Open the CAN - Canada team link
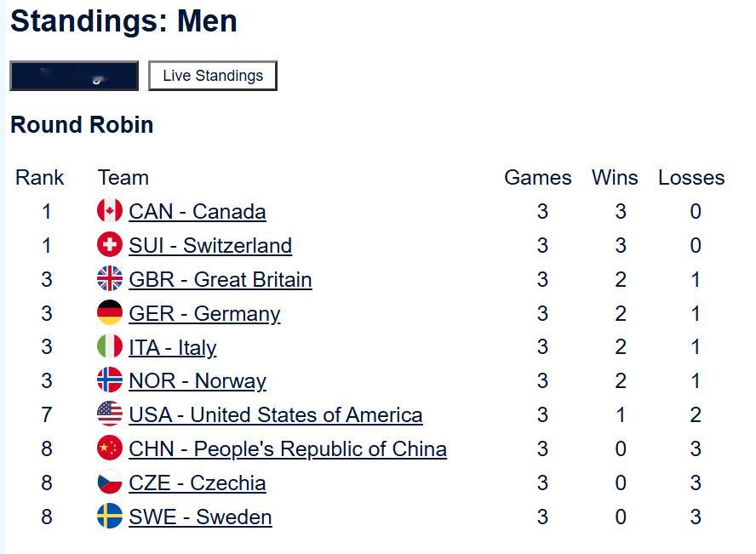The width and height of the screenshot is (756, 554). (x=198, y=211)
